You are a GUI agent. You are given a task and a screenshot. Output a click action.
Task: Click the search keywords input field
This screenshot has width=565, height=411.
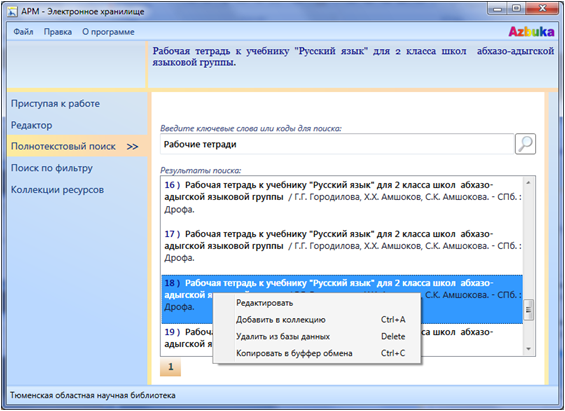pos(337,144)
